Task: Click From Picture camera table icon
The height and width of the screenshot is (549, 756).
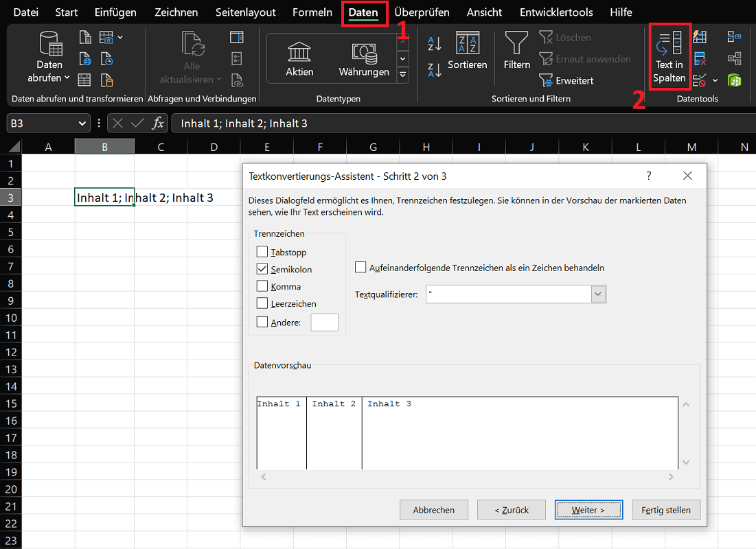Action: click(x=106, y=37)
